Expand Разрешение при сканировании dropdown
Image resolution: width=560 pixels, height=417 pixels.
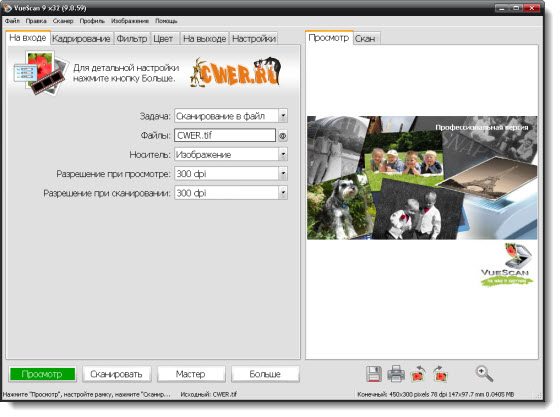[283, 193]
